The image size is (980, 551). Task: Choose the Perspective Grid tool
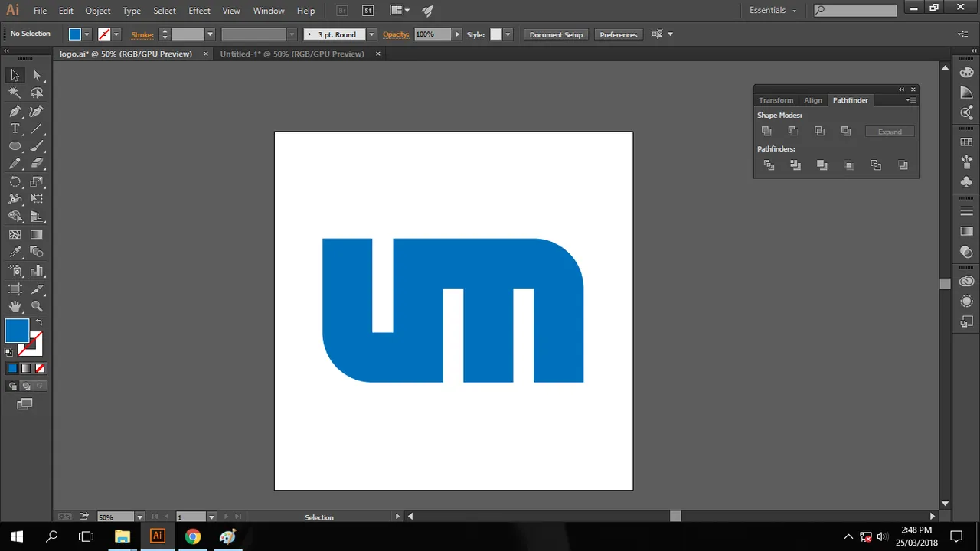coord(37,217)
